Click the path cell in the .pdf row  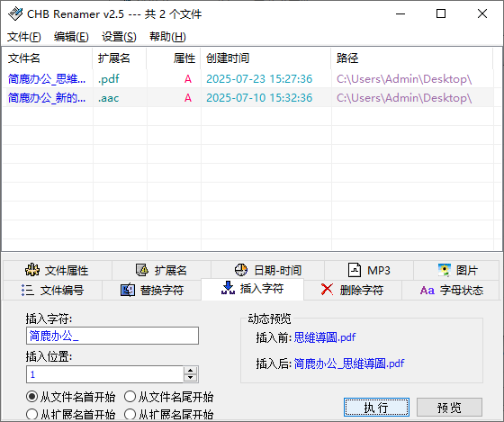coord(404,79)
